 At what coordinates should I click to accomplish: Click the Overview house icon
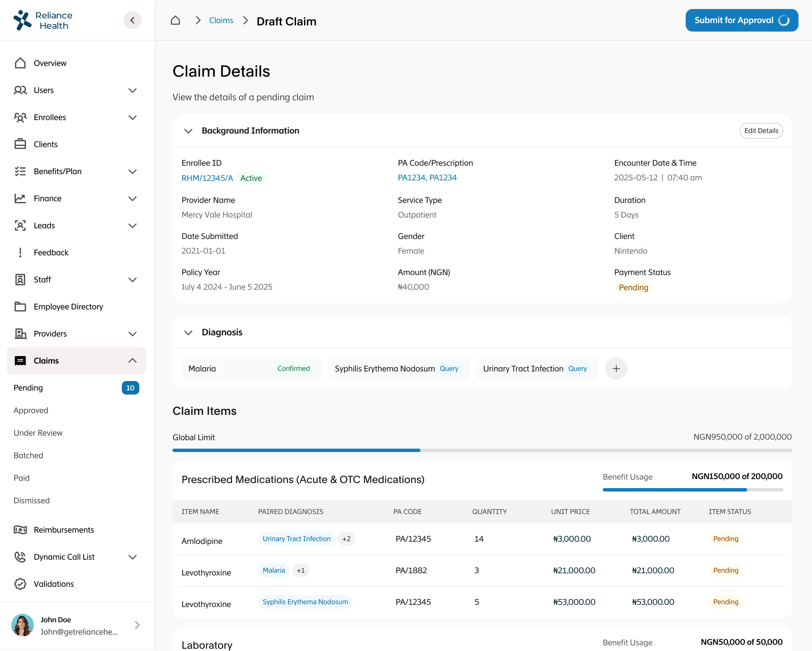coord(20,63)
